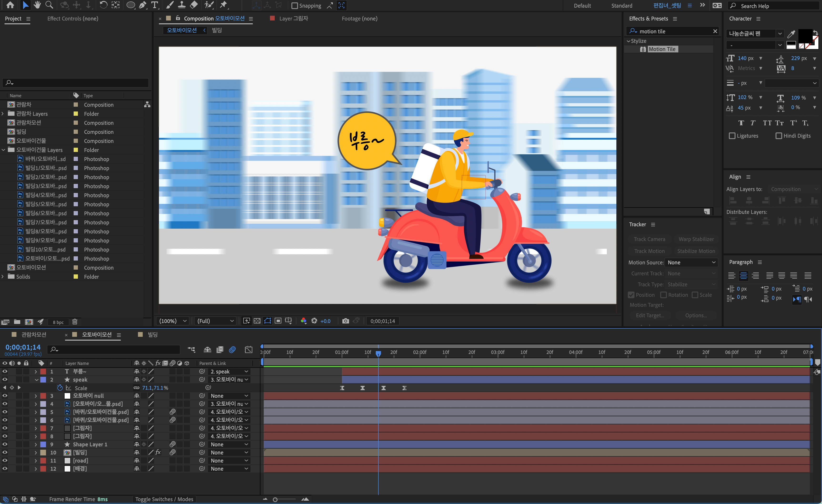Click Toggle Switches / Modes button
The image size is (822, 504).
pyautogui.click(x=164, y=499)
